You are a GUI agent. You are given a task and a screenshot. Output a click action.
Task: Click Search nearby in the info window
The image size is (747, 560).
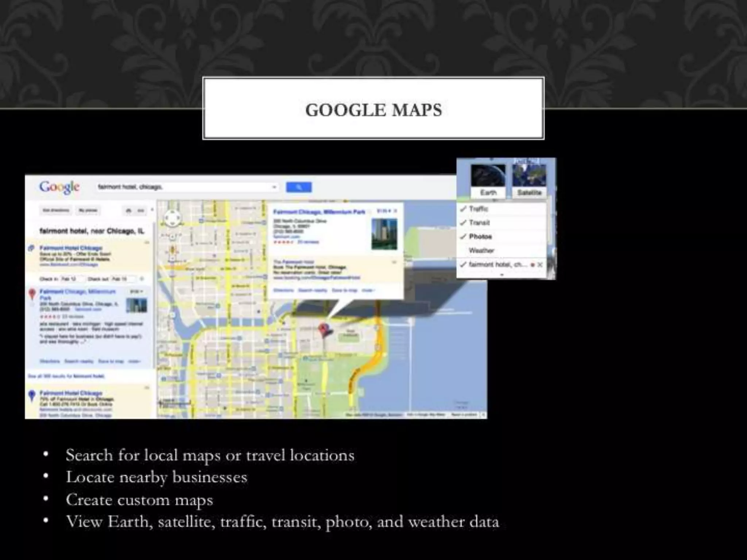click(x=313, y=290)
